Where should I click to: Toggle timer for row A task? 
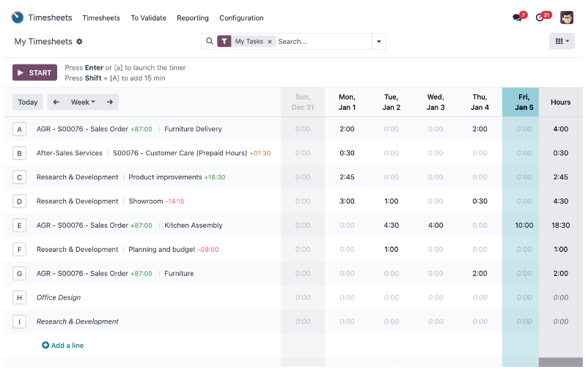pyautogui.click(x=20, y=130)
